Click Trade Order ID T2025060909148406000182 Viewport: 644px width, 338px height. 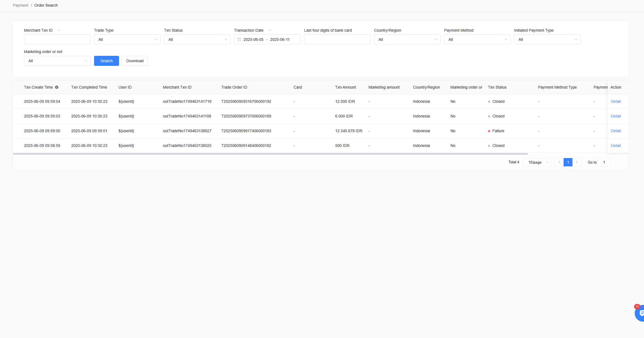[x=246, y=146]
